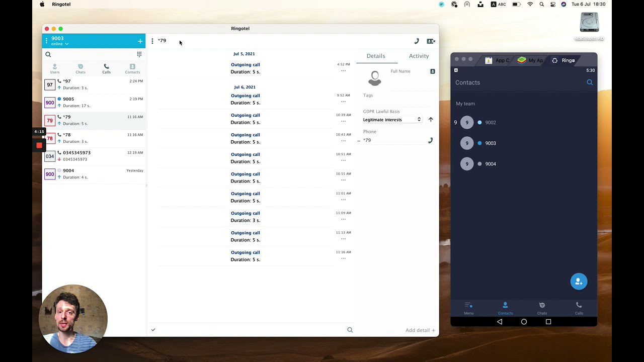This screenshot has width=644, height=362.
Task: Open the 9005 call entry
Action: click(x=94, y=103)
